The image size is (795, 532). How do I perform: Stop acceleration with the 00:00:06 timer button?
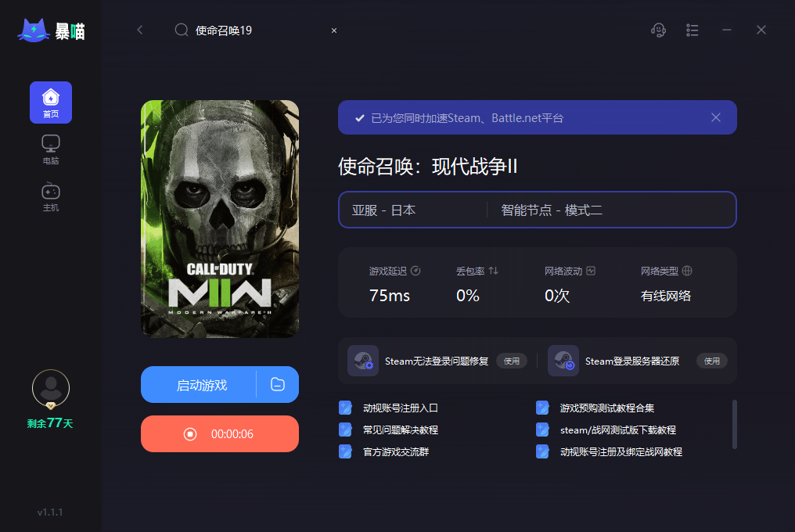point(220,433)
